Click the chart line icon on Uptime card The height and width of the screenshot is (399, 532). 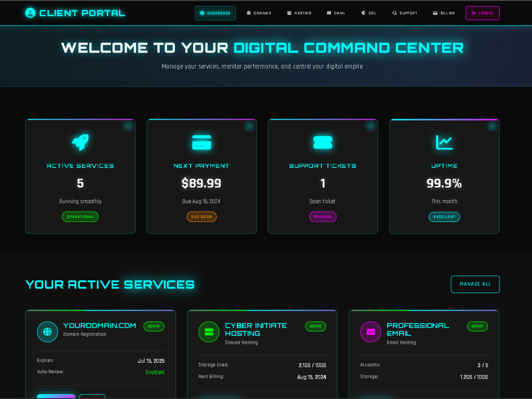pyautogui.click(x=444, y=142)
